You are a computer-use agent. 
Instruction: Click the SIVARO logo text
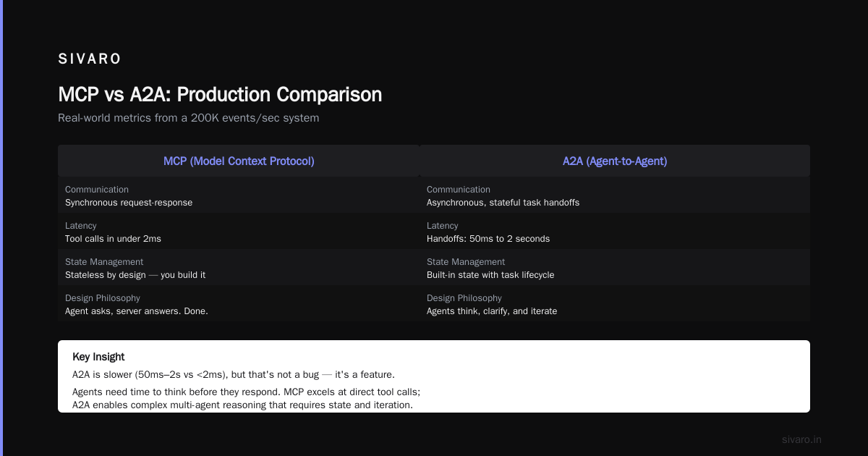[90, 59]
